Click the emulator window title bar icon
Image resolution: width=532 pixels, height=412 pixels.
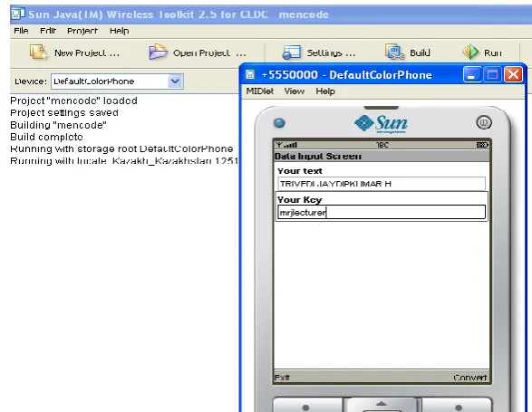tap(250, 74)
